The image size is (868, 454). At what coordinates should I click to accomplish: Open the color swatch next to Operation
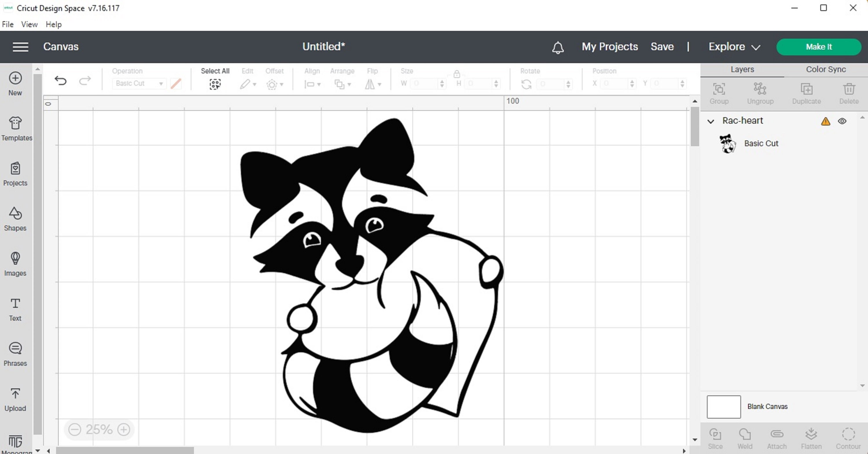(176, 83)
